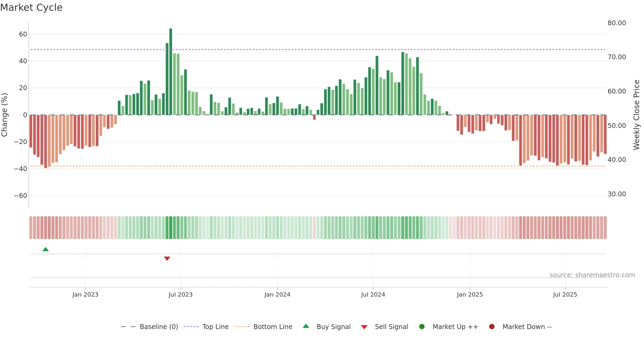Click the 40.00 price axis value
Screen dimensions: 644x362
tap(617, 160)
